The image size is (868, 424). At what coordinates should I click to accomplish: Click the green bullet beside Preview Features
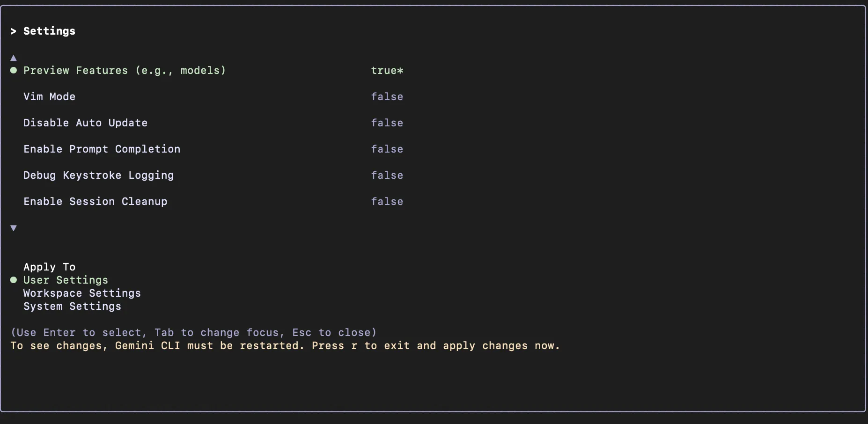click(14, 70)
